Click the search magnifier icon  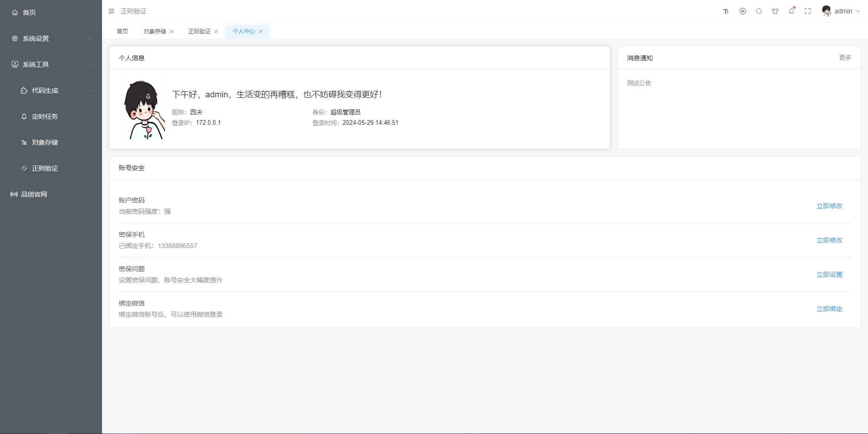(759, 12)
